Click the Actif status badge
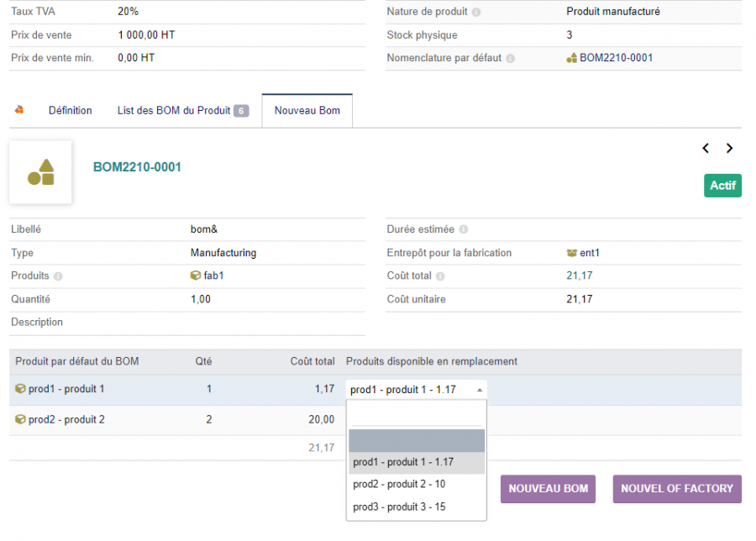The width and height of the screenshot is (756, 541). click(x=722, y=186)
